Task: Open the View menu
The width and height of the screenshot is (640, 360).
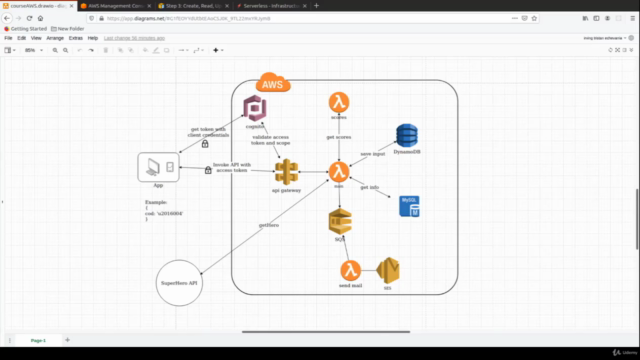Action: [x=36, y=38]
